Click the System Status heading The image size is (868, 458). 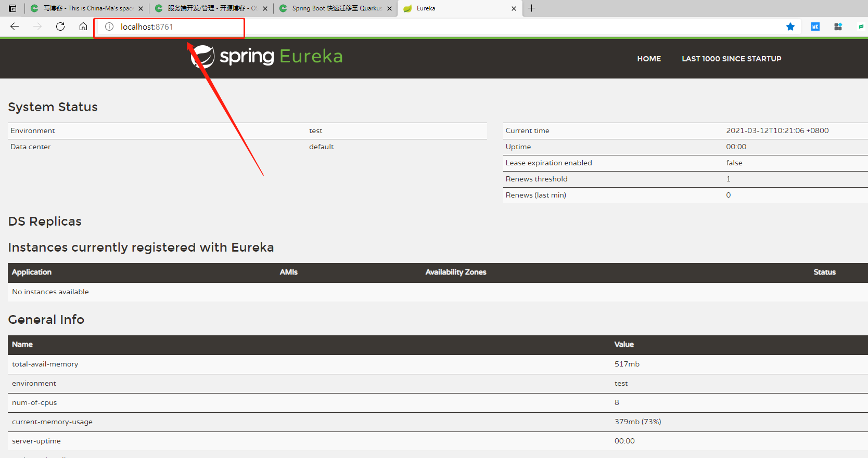[53, 107]
